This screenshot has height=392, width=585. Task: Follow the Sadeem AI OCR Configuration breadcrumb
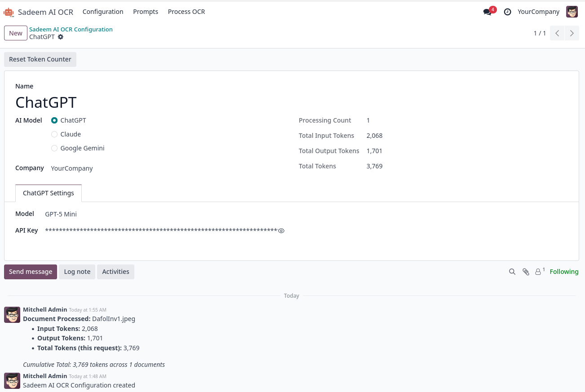(x=71, y=29)
